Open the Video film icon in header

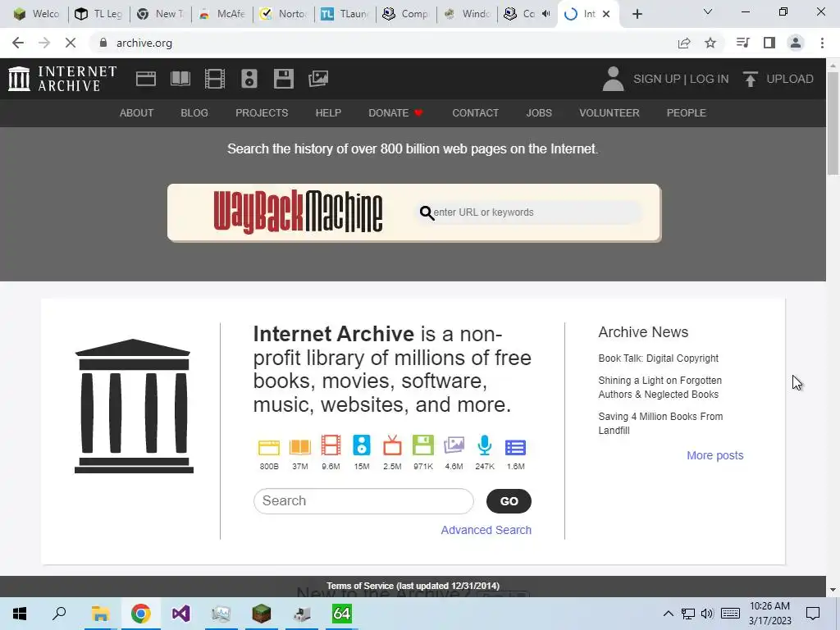(x=215, y=79)
